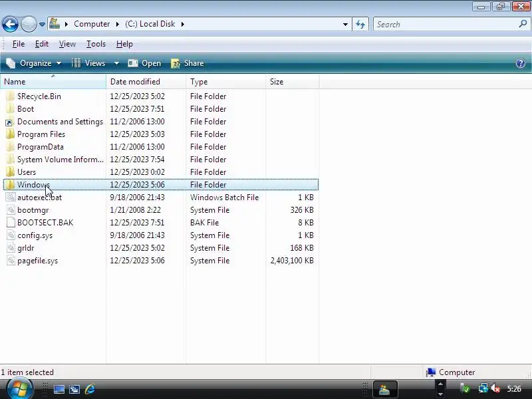Click Open in the command bar
532x399 pixels.
[x=144, y=63]
